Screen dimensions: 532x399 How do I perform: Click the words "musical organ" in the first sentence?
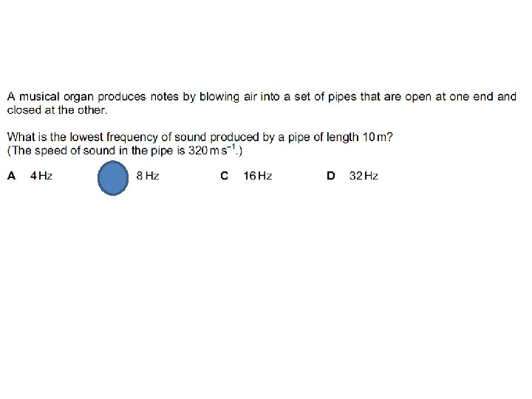point(56,97)
